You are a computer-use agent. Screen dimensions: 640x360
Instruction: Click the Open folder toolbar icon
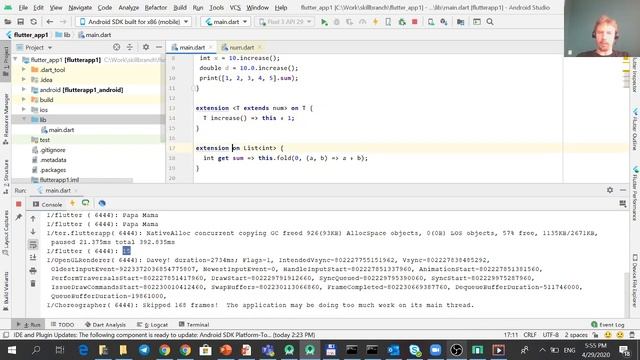pos(7,22)
